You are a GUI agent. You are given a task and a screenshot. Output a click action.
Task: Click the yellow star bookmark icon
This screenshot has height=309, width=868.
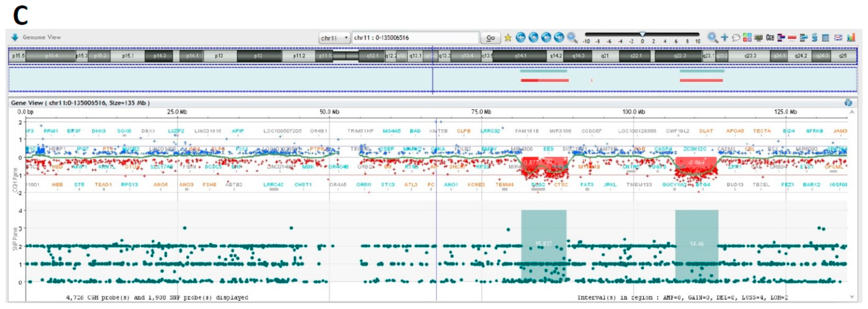(508, 38)
